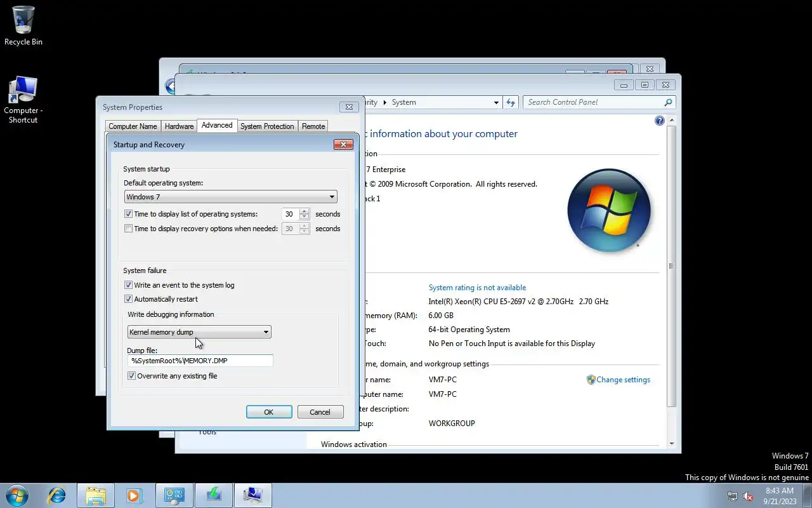Open the address bar history dropdown arrow
This screenshot has width=812, height=508.
point(496,102)
